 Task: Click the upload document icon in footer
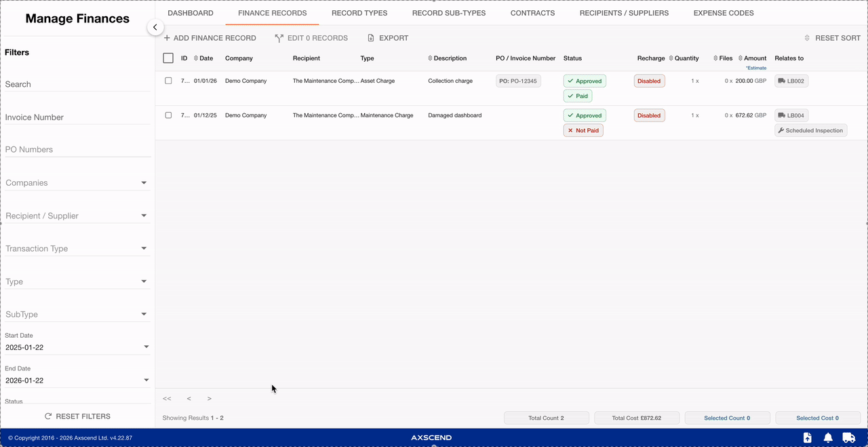point(807,438)
